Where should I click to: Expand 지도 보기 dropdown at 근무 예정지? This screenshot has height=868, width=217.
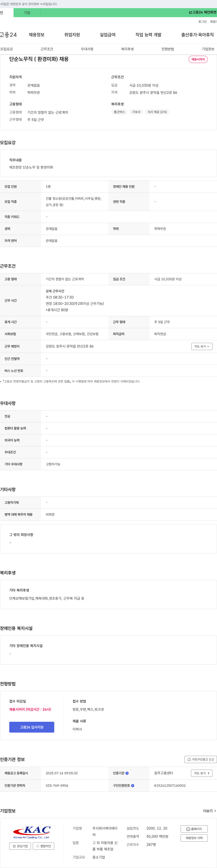click(x=202, y=346)
